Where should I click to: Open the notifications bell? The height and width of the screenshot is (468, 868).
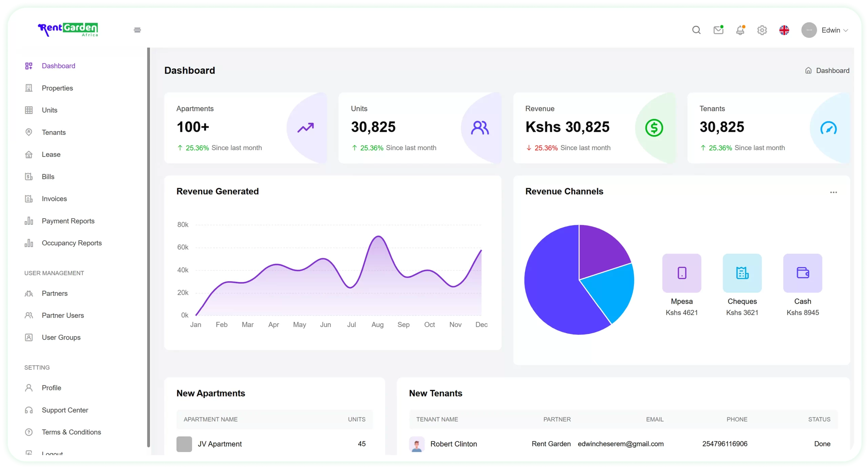point(740,30)
